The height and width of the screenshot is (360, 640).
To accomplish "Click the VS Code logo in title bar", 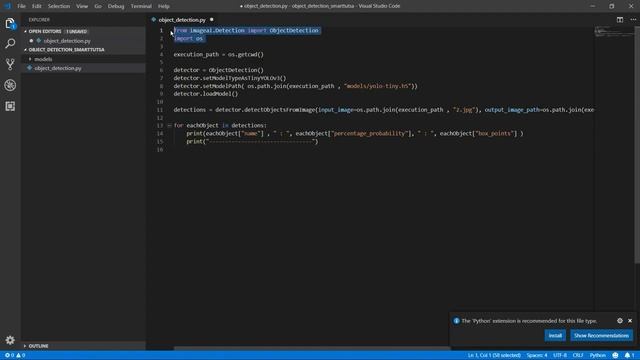I will click(x=7, y=6).
